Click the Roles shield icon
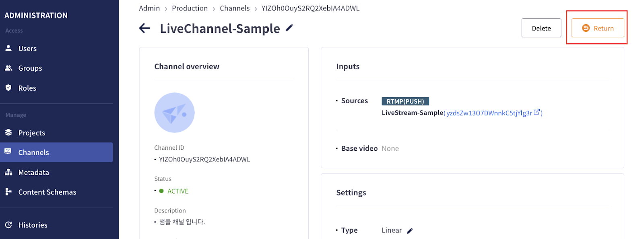644x239 pixels. (8, 88)
